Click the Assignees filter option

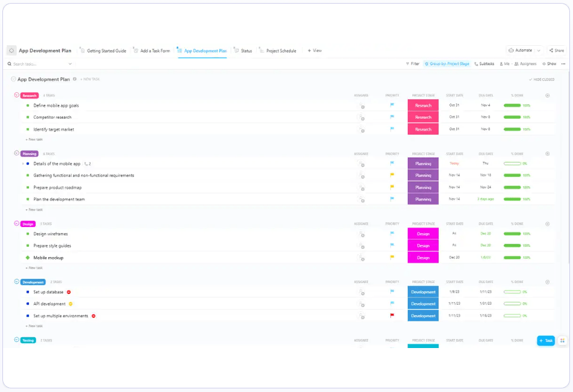525,64
